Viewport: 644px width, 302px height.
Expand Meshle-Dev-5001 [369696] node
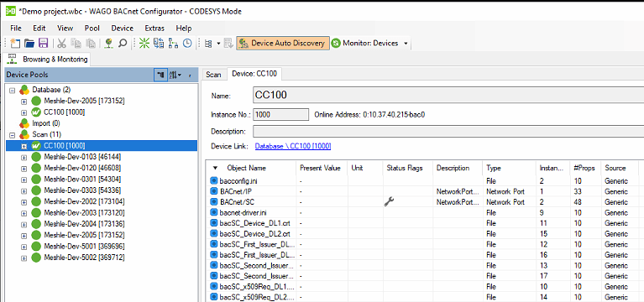pyautogui.click(x=24, y=247)
